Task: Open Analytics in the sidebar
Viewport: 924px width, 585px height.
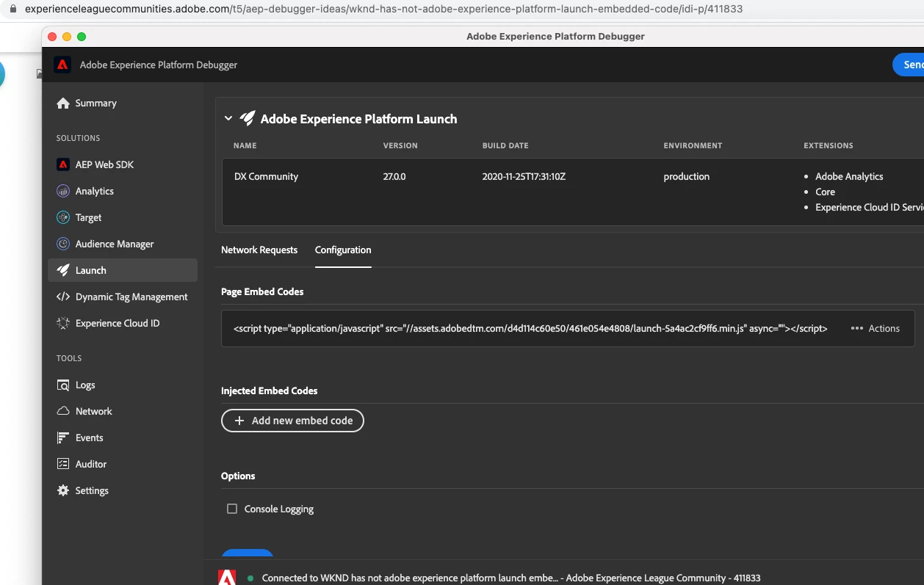Action: click(x=123, y=192)
